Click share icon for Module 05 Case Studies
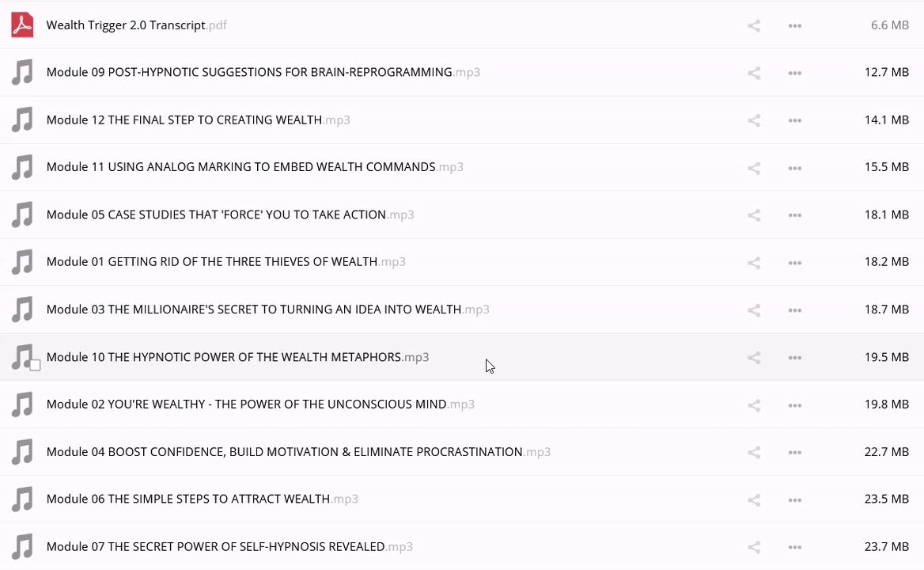This screenshot has width=924, height=570. point(754,215)
